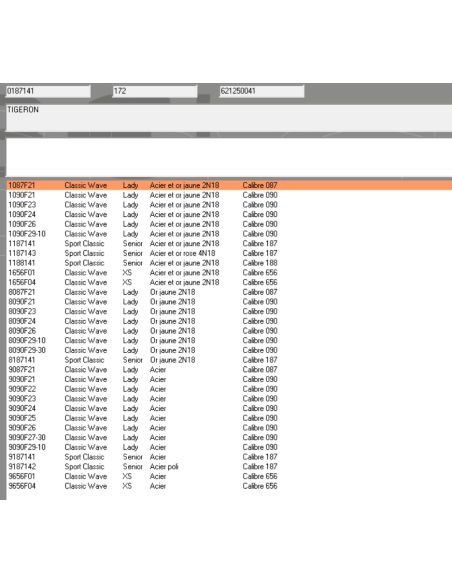
Task: Click the input field containing 0187141
Action: (48, 91)
